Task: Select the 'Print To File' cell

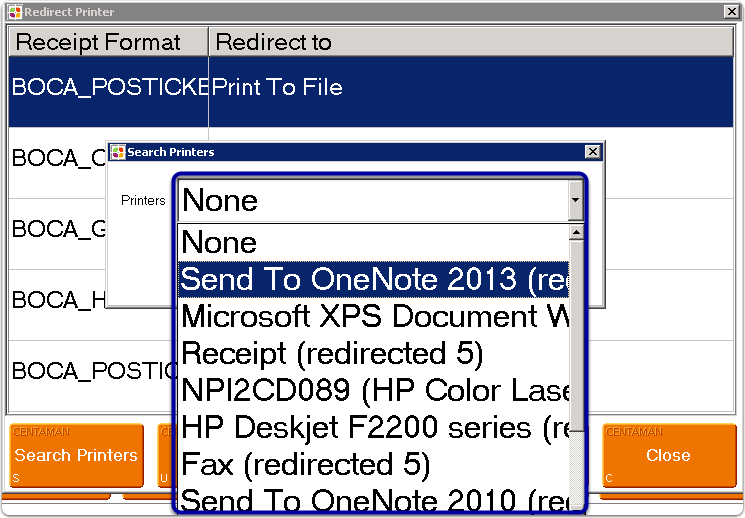Action: point(471,92)
